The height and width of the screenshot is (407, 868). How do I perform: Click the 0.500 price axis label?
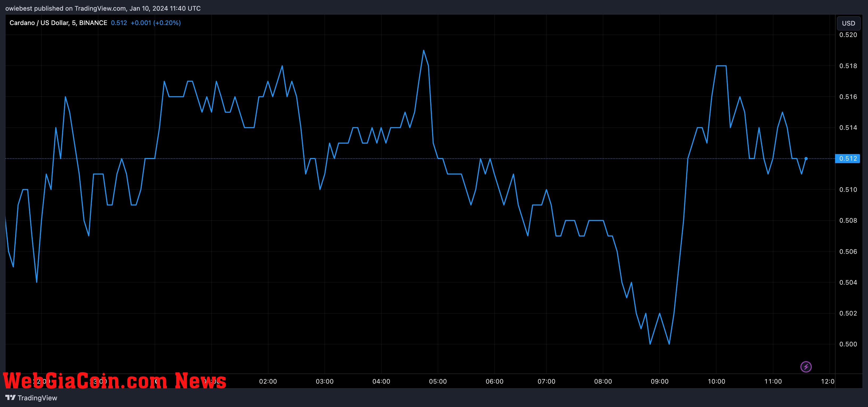tap(848, 344)
